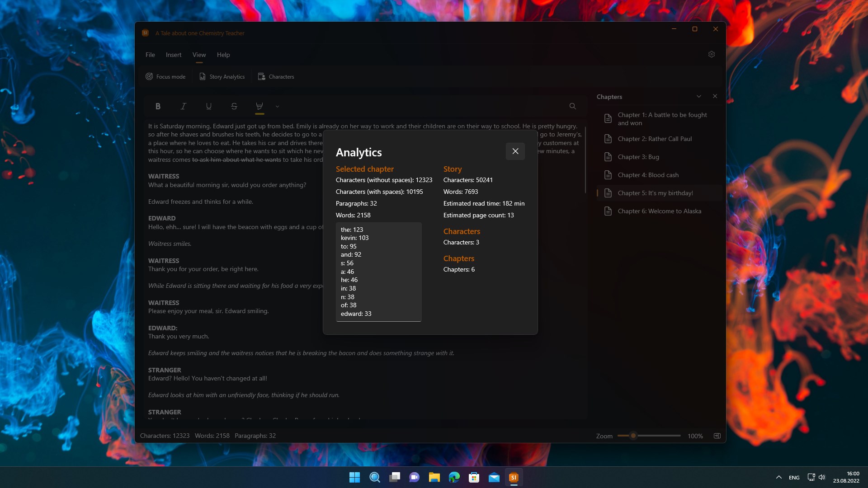Open the settings gear icon

[x=711, y=54]
